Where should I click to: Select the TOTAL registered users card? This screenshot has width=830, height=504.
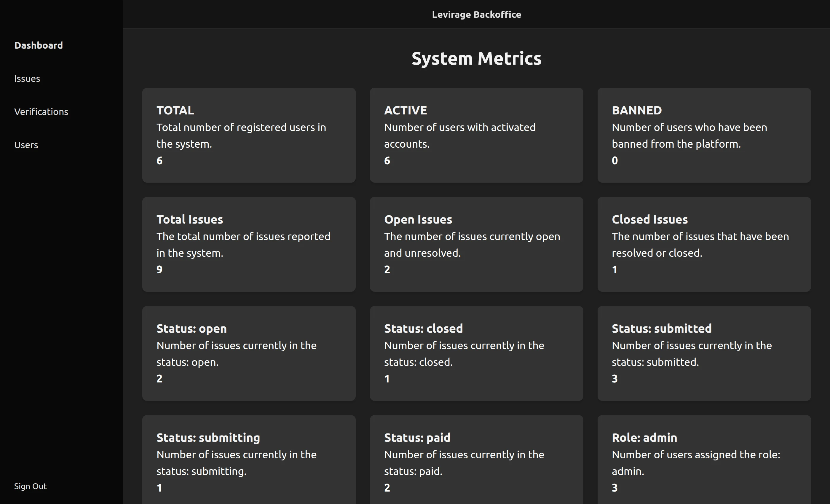(249, 135)
